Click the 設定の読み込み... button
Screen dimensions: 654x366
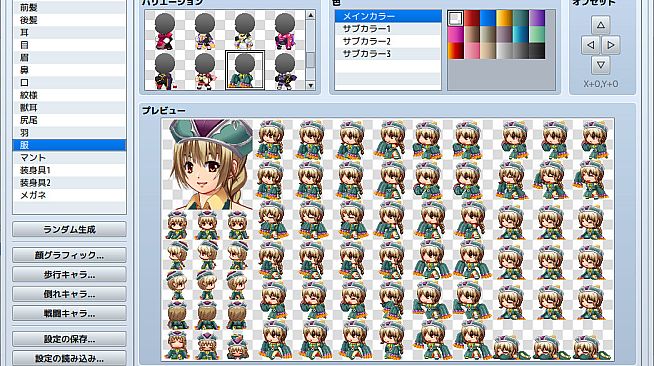click(x=69, y=358)
